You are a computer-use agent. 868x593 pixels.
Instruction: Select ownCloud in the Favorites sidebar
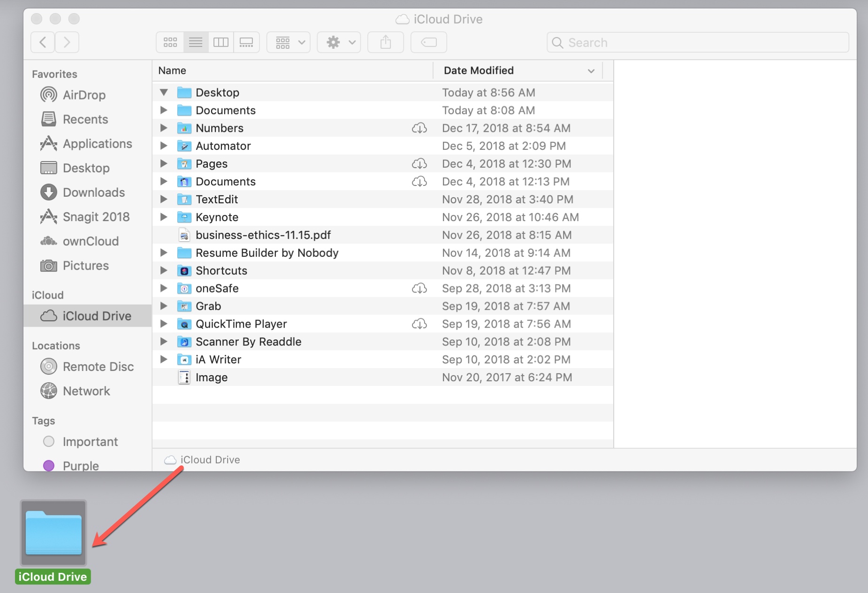tap(91, 241)
